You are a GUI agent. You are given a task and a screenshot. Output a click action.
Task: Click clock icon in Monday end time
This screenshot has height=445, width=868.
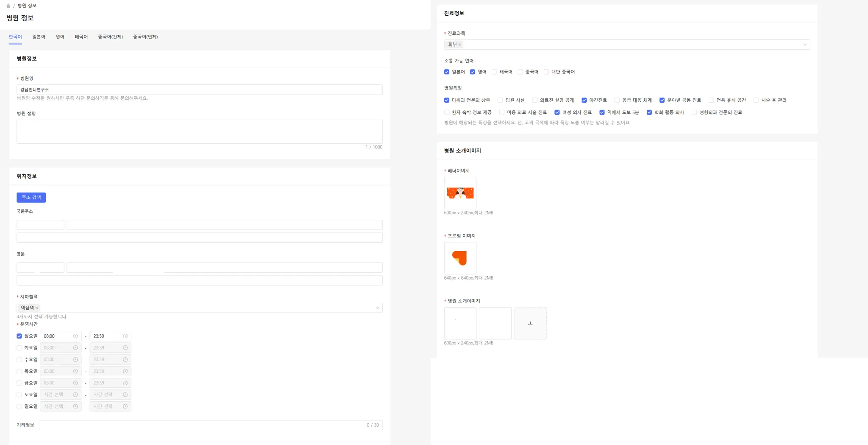coord(125,336)
